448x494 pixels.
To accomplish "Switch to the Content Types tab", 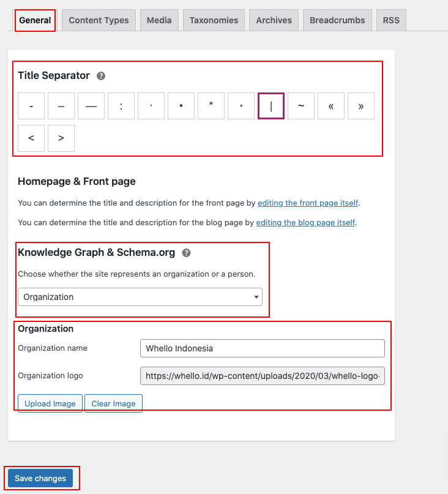I will (x=99, y=20).
